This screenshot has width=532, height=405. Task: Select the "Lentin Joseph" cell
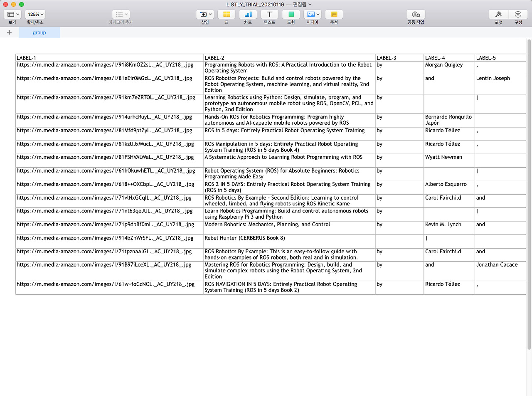[x=500, y=84]
